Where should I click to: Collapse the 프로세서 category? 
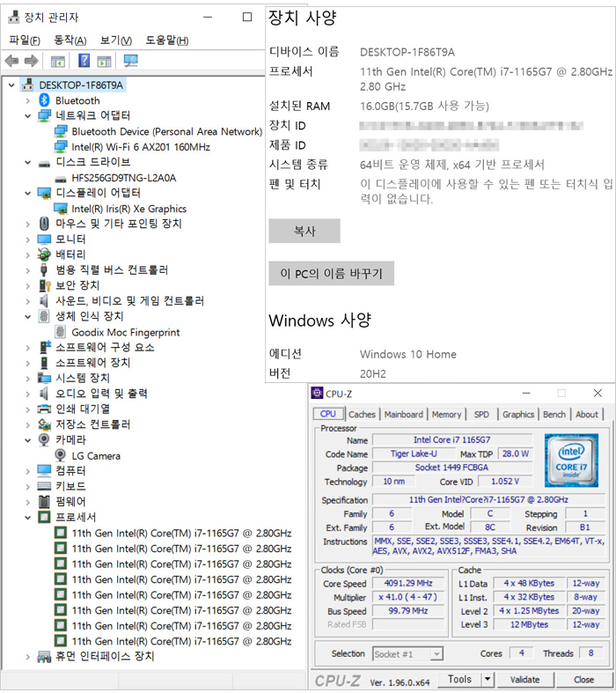click(28, 517)
